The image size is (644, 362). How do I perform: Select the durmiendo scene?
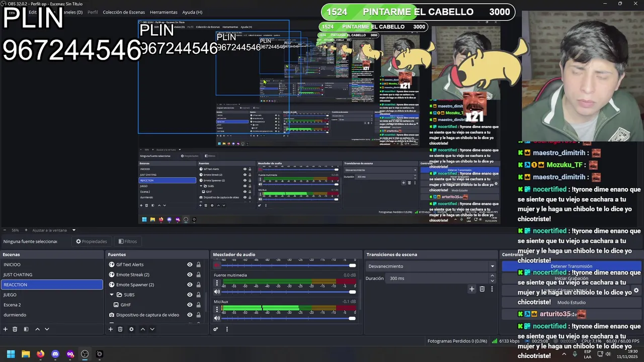click(51, 315)
